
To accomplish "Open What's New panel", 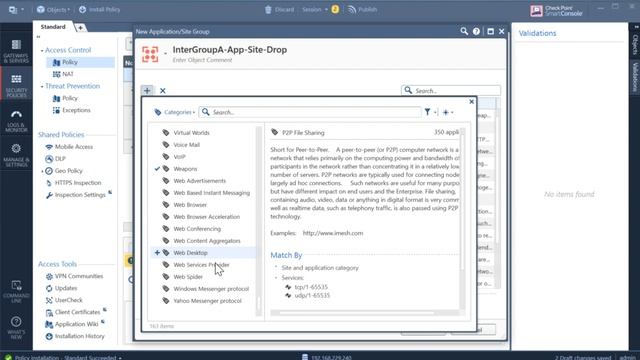I will 16,327.
